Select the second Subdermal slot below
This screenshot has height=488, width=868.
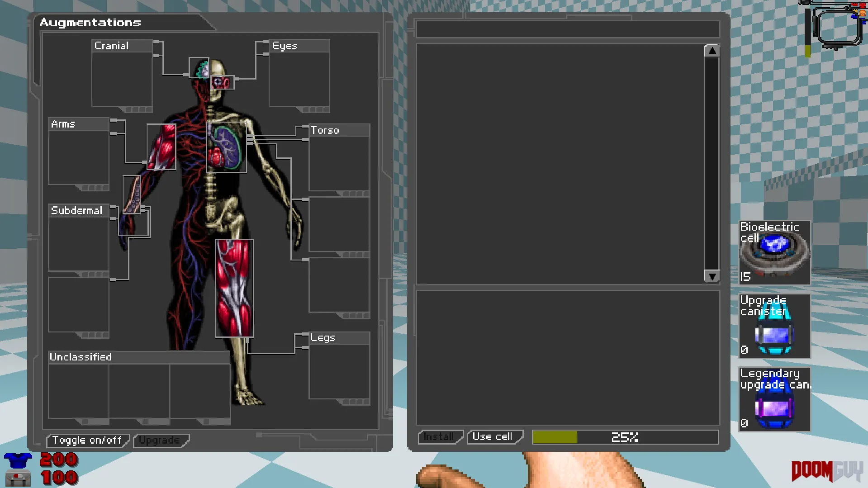(x=78, y=305)
